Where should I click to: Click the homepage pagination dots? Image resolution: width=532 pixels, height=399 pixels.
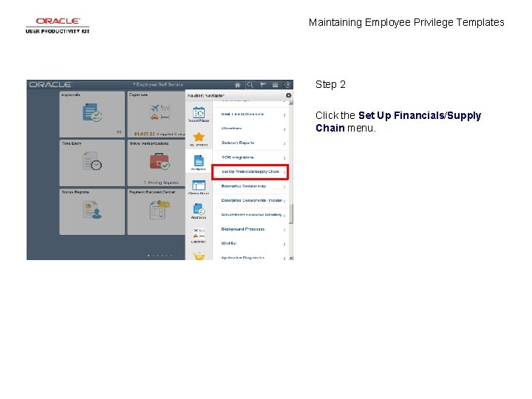pos(160,256)
